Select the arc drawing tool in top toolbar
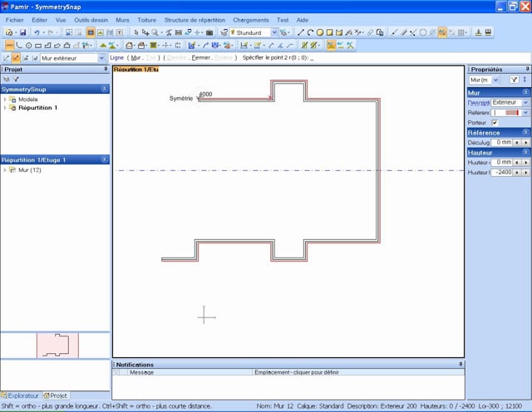532x412 pixels. click(310, 32)
